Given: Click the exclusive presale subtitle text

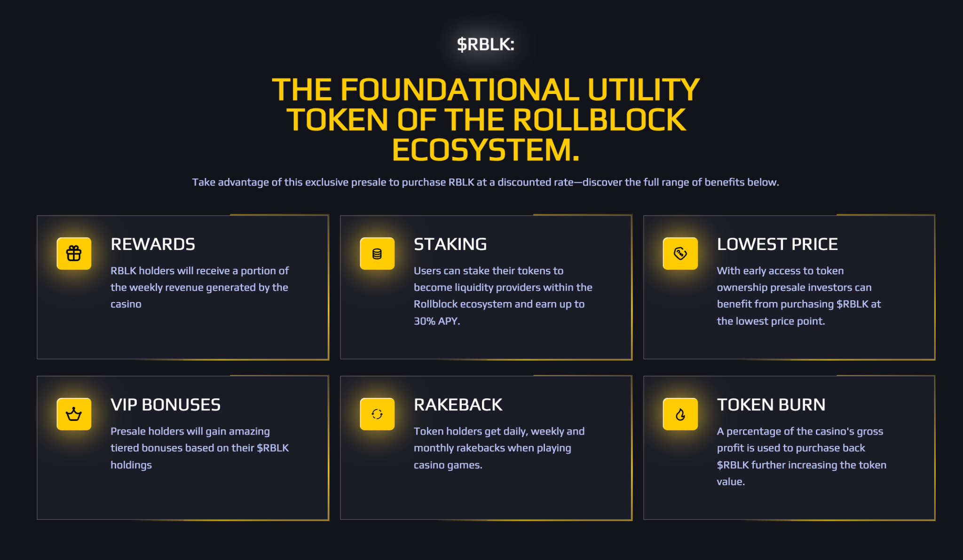Looking at the screenshot, I should point(486,182).
